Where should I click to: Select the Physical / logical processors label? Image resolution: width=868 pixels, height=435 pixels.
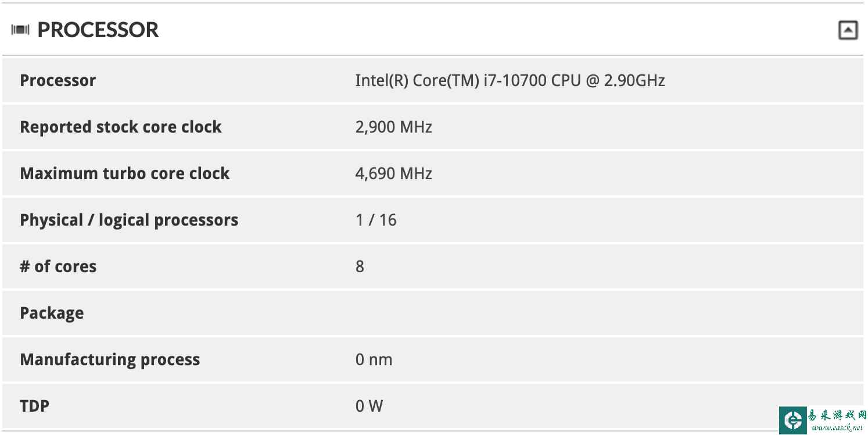pos(129,220)
